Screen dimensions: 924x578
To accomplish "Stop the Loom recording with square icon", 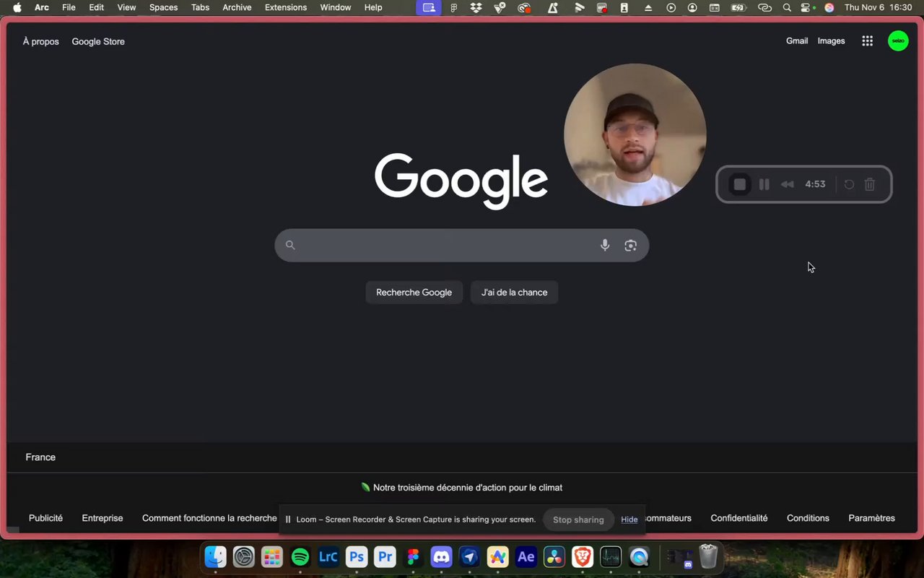I will (x=740, y=184).
